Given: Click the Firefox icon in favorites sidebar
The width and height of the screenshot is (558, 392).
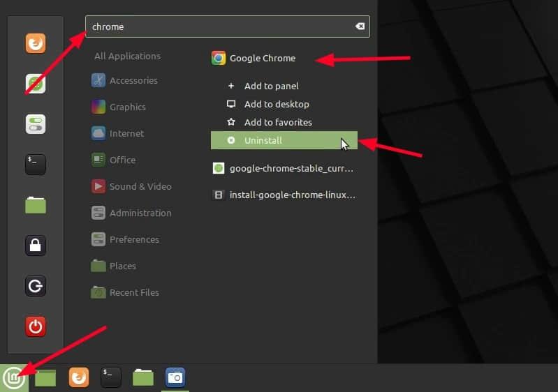Looking at the screenshot, I should pyautogui.click(x=36, y=44).
